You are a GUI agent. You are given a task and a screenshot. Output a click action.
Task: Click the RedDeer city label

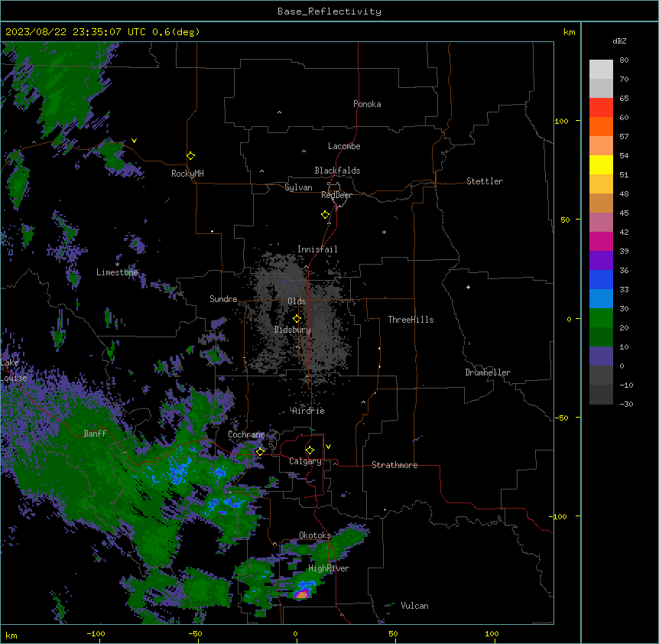336,195
